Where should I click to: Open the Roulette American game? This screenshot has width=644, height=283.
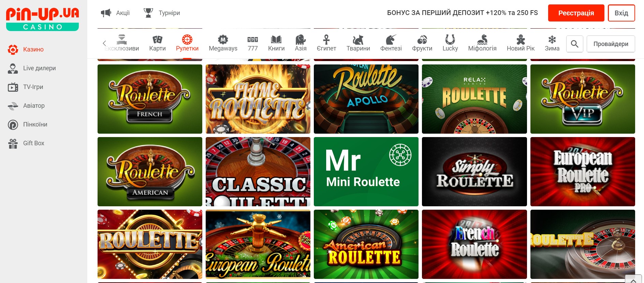click(150, 172)
